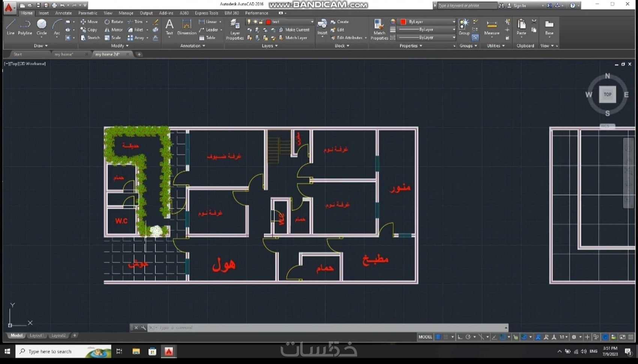Toggle object snap tracking in status bar
The width and height of the screenshot is (638, 364).
(x=494, y=337)
